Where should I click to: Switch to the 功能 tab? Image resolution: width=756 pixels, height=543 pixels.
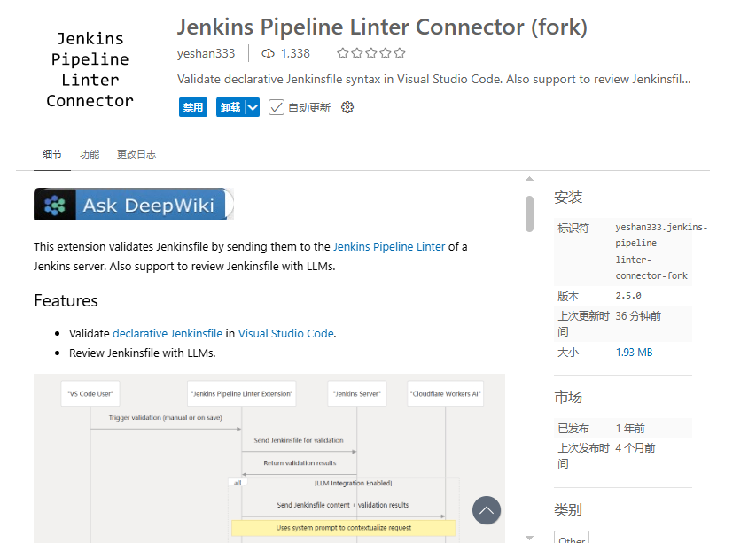coord(89,153)
